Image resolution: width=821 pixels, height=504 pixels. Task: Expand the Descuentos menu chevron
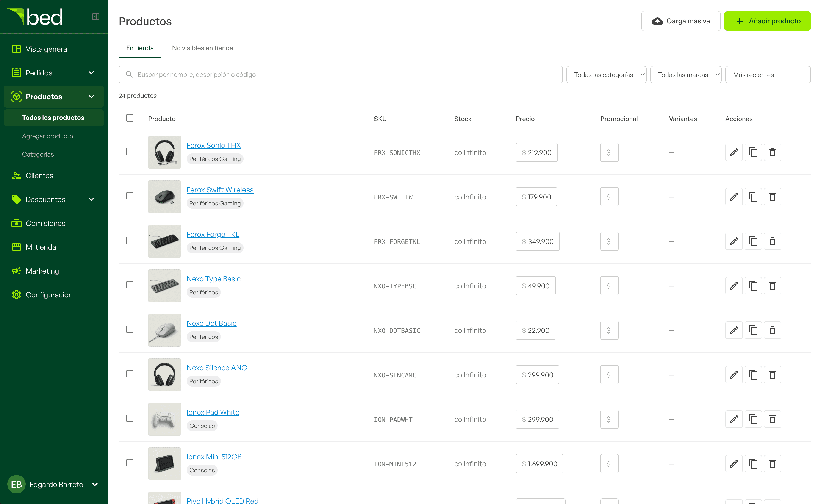[91, 199]
